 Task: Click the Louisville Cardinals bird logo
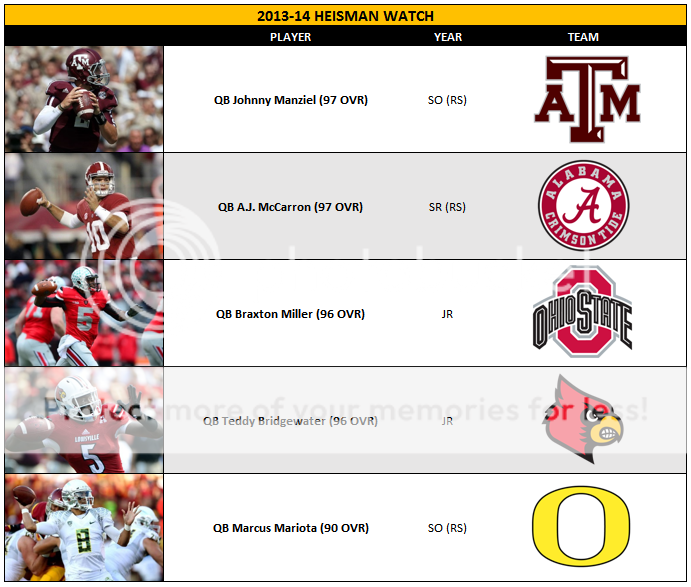(x=583, y=421)
